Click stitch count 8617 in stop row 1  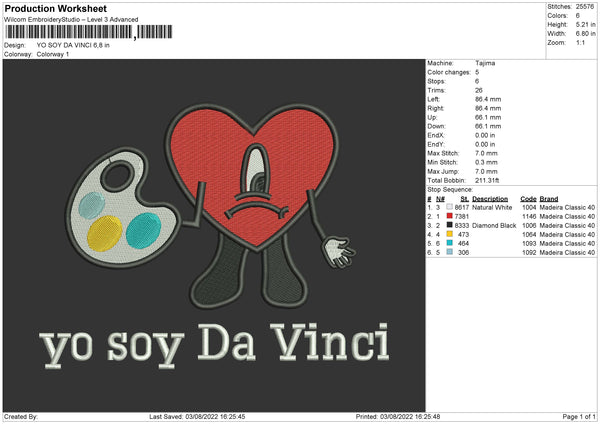pyautogui.click(x=462, y=207)
